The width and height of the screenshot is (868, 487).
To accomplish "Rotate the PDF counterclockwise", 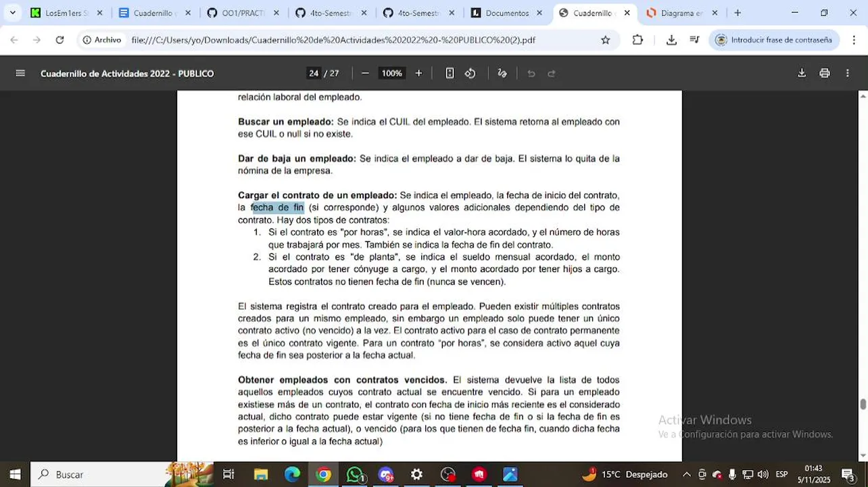I will click(471, 73).
